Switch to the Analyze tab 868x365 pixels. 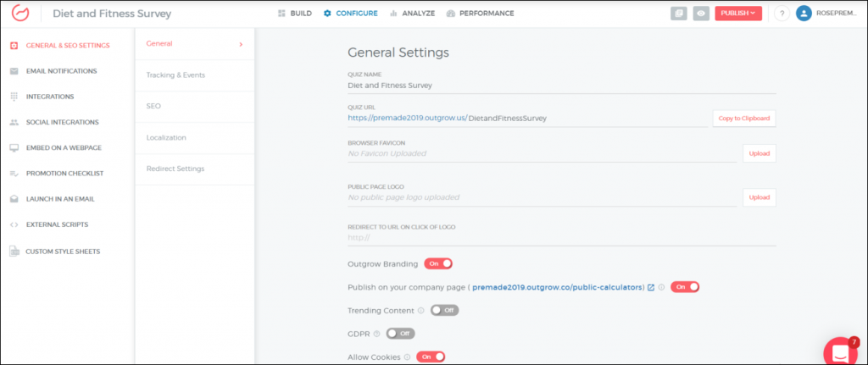coord(413,14)
